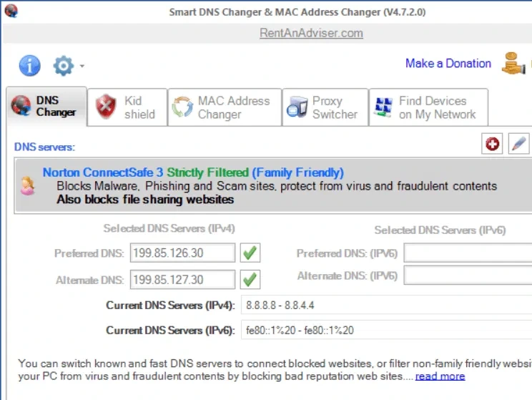Toggle the Preferred DNS green checkmark
This screenshot has width=532, height=400.
click(250, 253)
